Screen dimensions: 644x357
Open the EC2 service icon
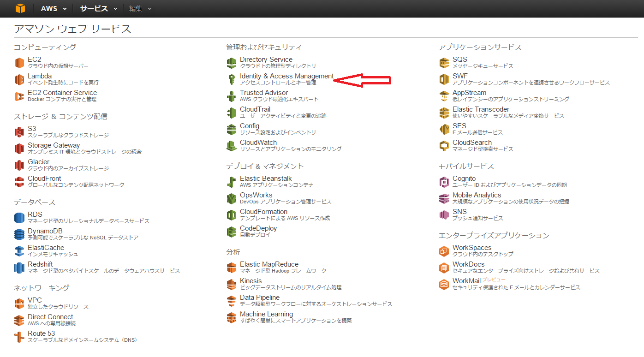pos(19,63)
